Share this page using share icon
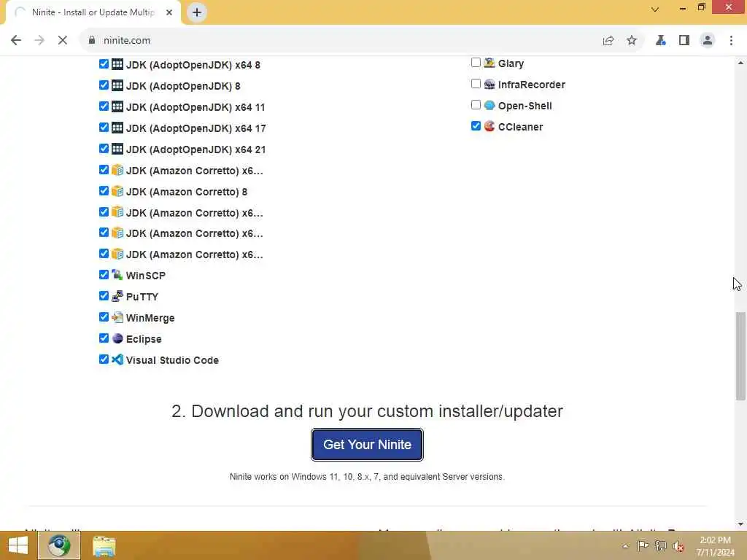 click(608, 41)
